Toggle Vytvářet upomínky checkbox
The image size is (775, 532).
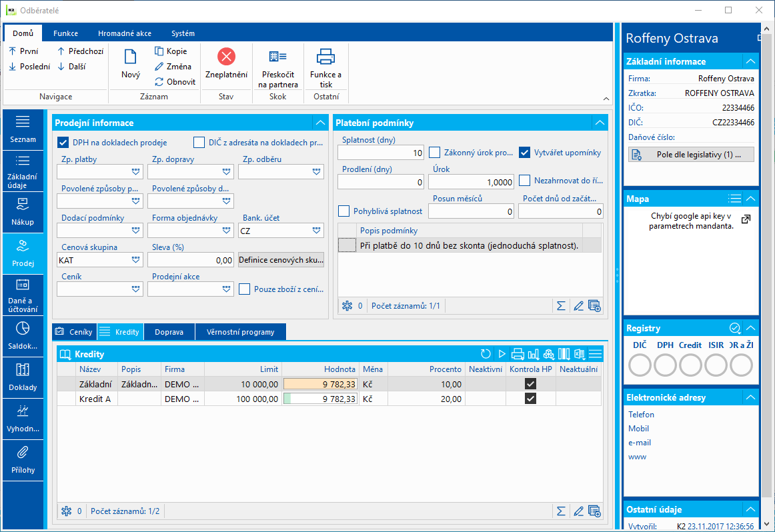524,152
